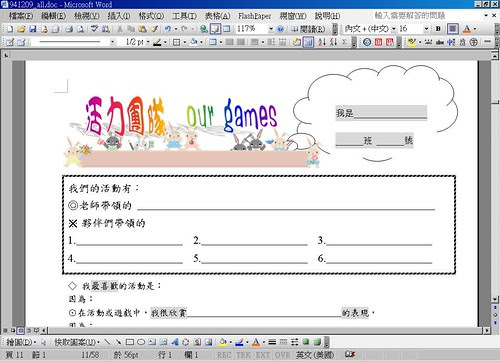
Task: Open Print Preview with the magnifier page icon
Action: [x=80, y=29]
